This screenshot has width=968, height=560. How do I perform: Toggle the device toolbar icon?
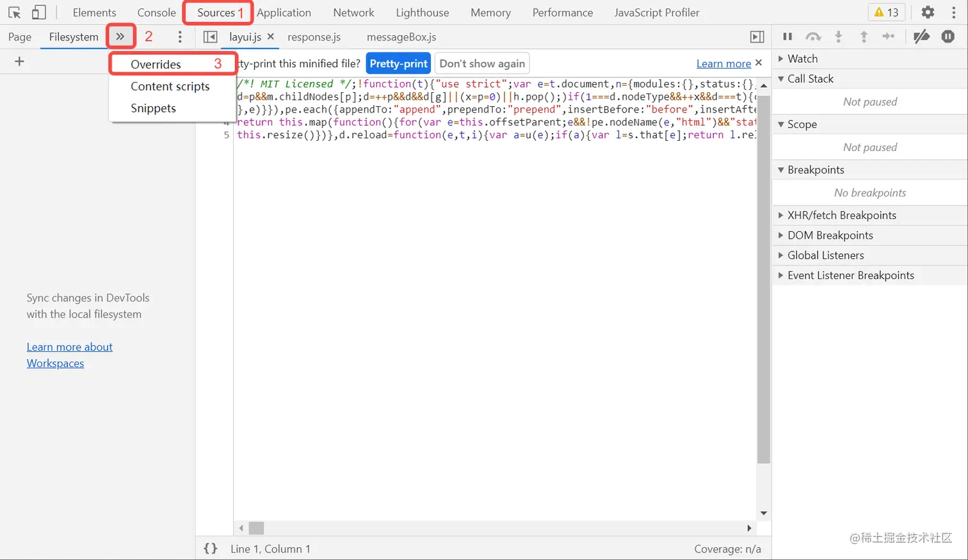(x=38, y=12)
